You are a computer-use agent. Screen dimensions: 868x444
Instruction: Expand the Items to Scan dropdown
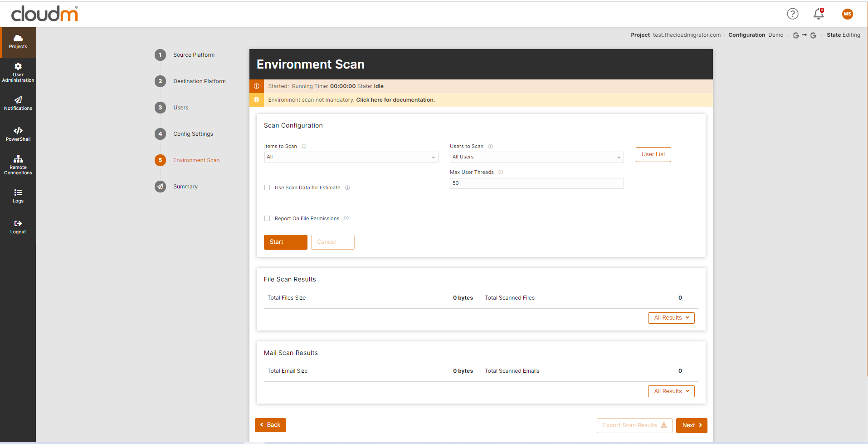pyautogui.click(x=351, y=157)
